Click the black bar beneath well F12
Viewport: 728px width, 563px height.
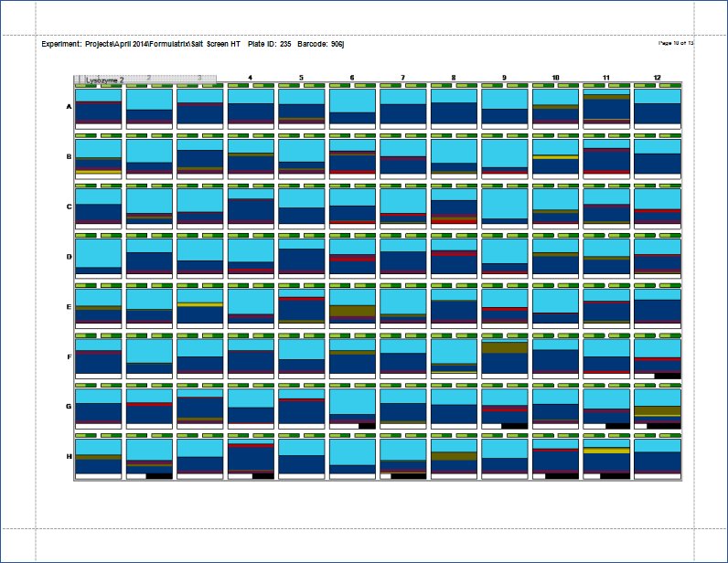click(x=668, y=376)
